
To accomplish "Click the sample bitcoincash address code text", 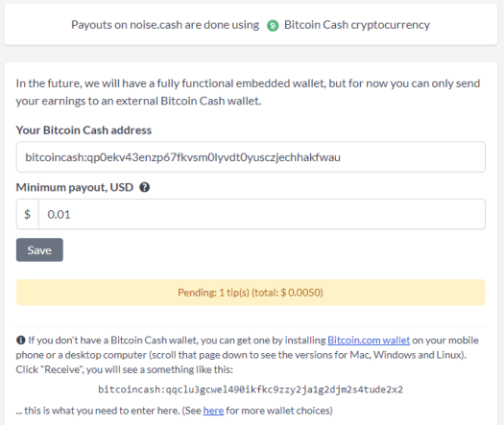I will pyautogui.click(x=251, y=390).
